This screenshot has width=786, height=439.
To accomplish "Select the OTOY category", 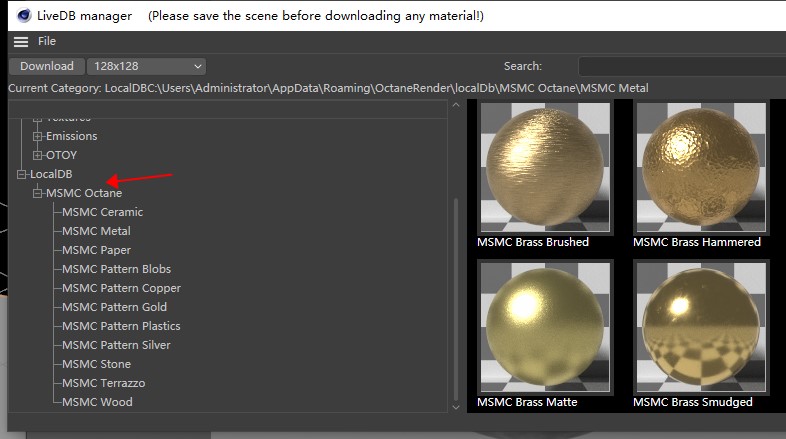I will click(x=61, y=155).
